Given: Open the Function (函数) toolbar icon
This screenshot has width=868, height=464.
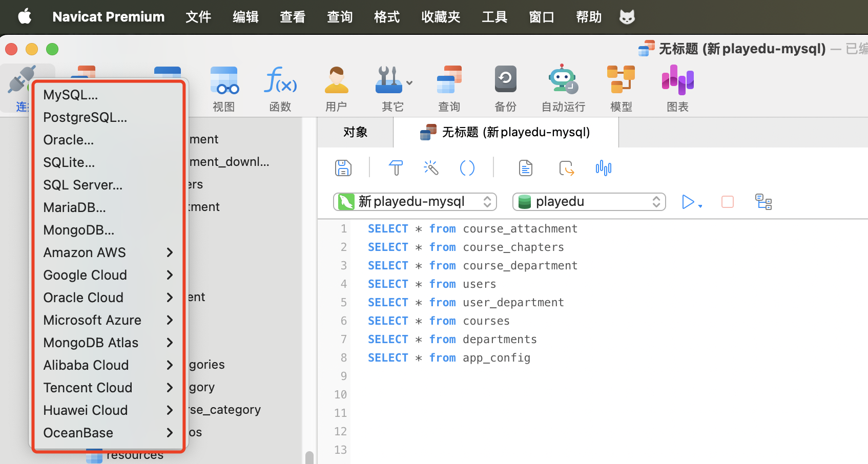Looking at the screenshot, I should click(280, 80).
